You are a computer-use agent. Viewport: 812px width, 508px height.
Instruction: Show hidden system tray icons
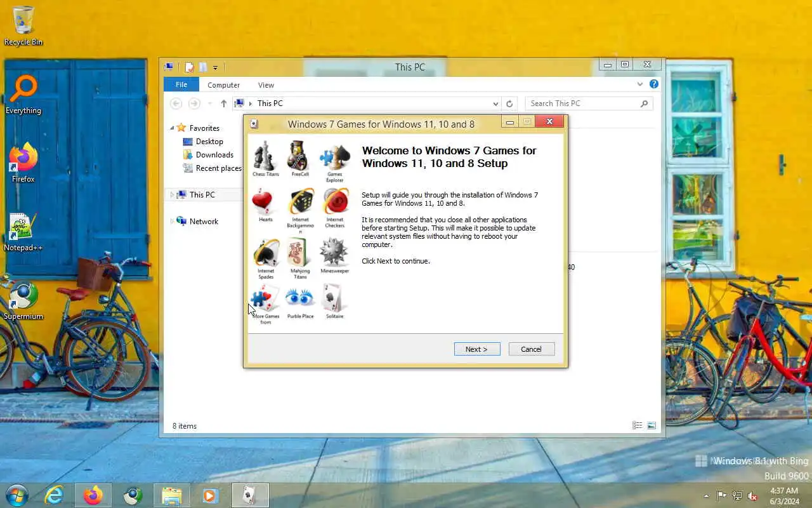(x=707, y=496)
